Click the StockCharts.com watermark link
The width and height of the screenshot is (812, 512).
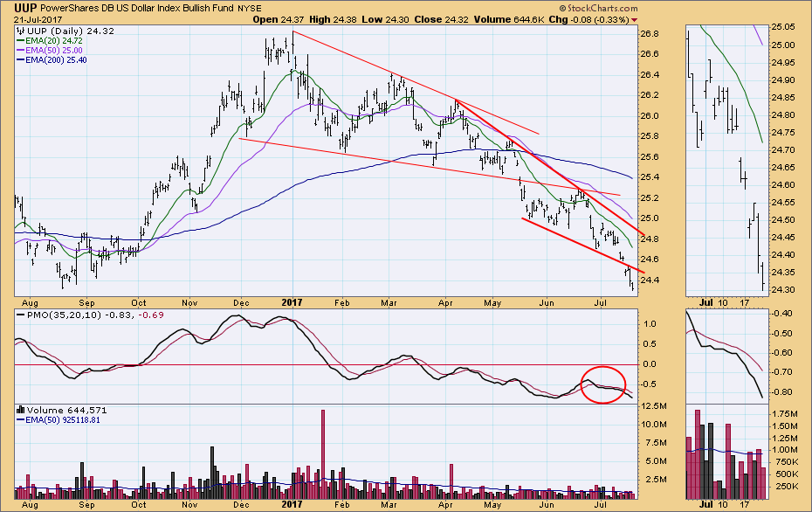pyautogui.click(x=598, y=8)
